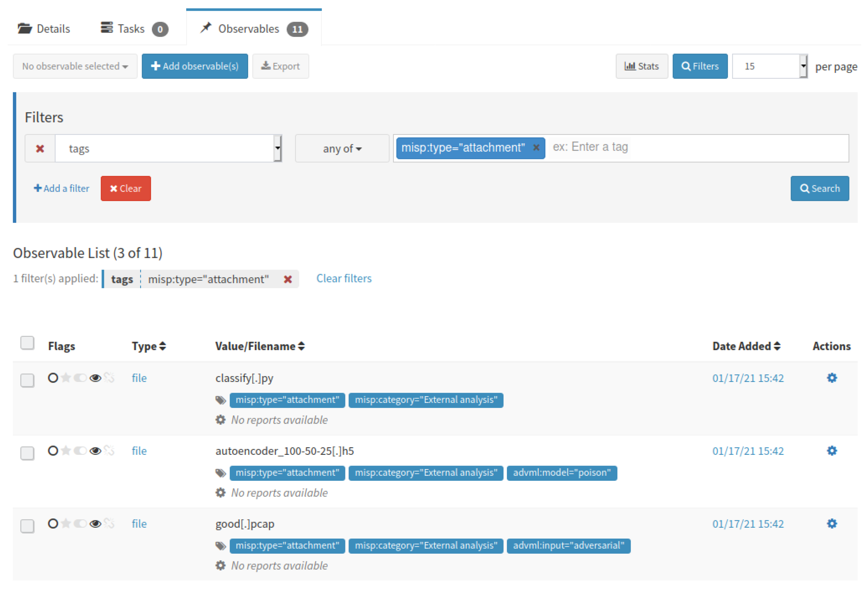Image resolution: width=868 pixels, height=591 pixels.
Task: Click the tag icon under autoencoder_100-50-25[.]h5
Action: [x=221, y=473]
